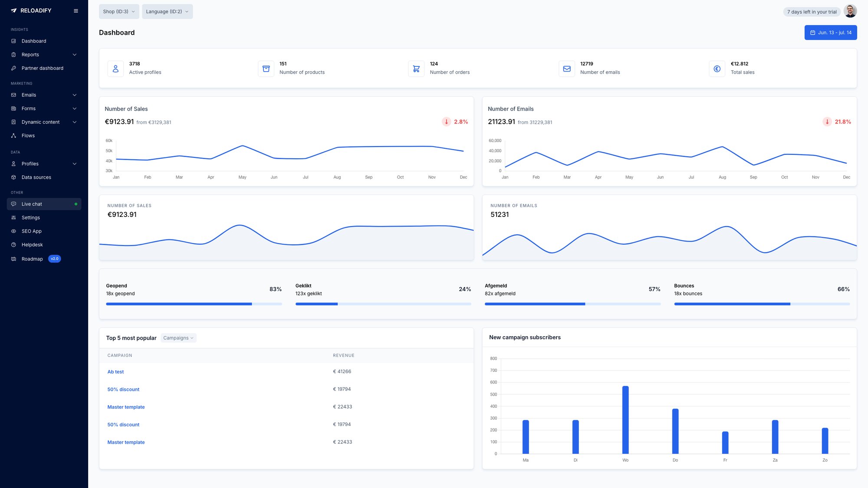868x488 pixels.
Task: Open Settings from the sidebar
Action: (30, 217)
